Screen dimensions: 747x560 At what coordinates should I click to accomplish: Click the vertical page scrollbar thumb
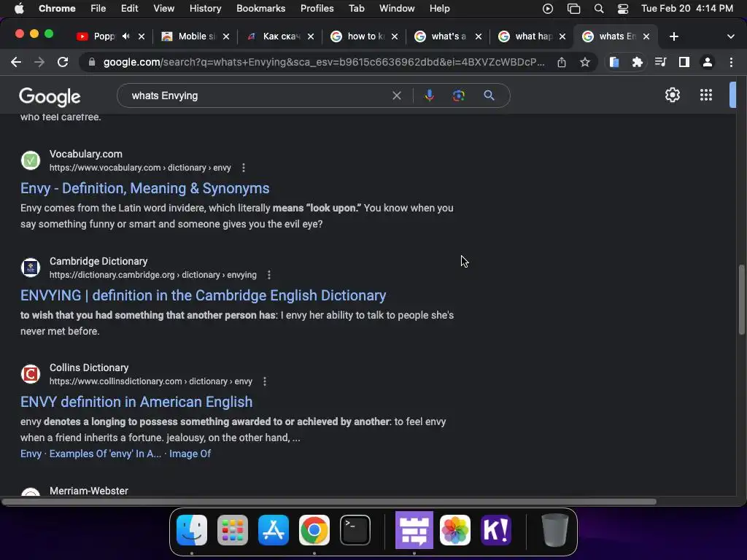[x=741, y=300]
